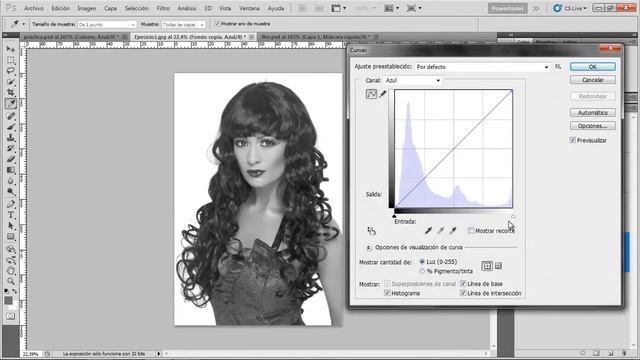Toggle Quick Mask mode at toolbox bottom
Screen dimensions: 640x360
click(11, 316)
